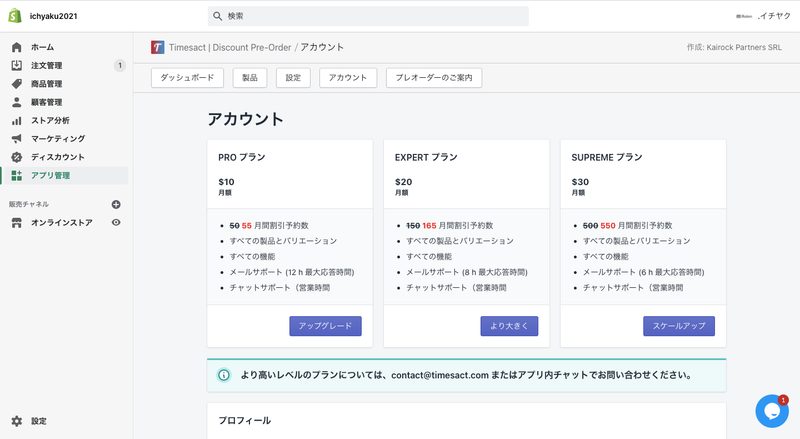Screen dimensions: 800x439
Task: Click 550 月間割引予約数 line in SUPREME plan
Action: click(628, 226)
